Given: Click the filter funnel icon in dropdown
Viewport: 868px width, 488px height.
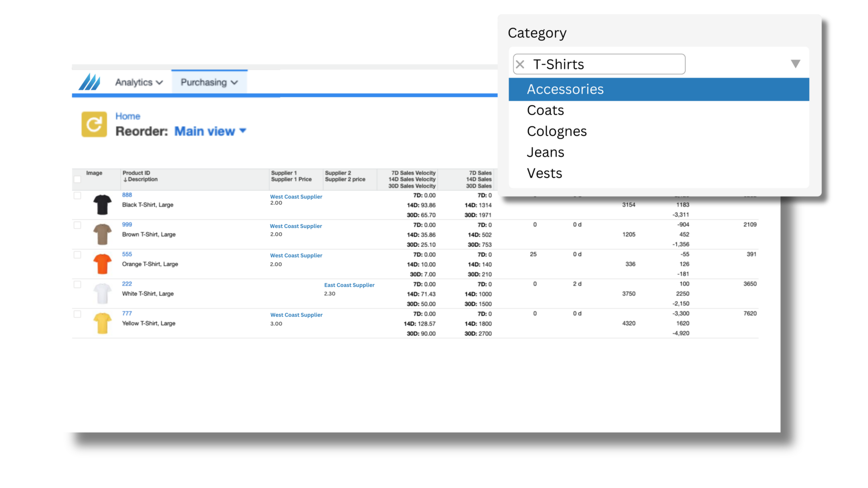Looking at the screenshot, I should [796, 64].
